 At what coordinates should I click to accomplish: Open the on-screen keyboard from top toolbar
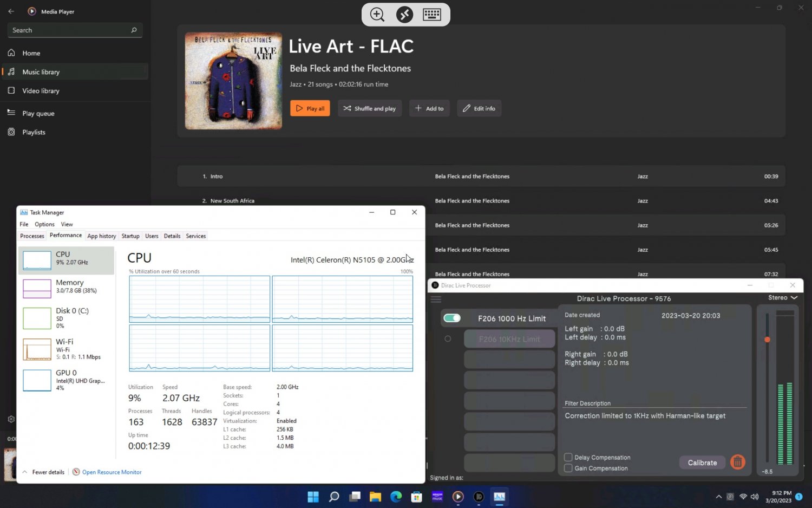click(x=432, y=15)
